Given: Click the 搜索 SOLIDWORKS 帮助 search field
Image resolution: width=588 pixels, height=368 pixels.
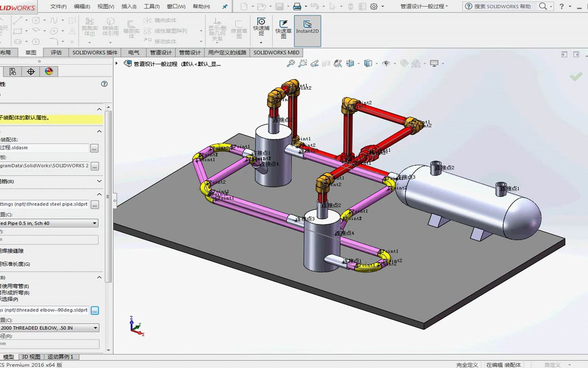Looking at the screenshot, I should tap(502, 6).
